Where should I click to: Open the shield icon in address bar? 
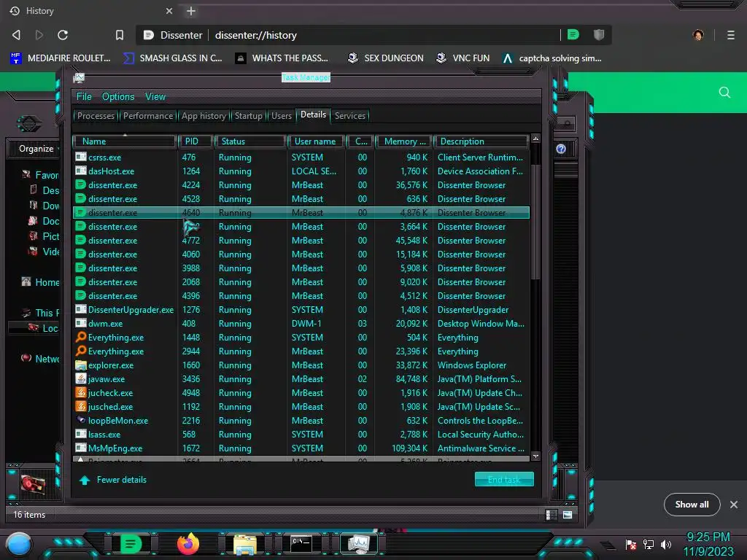(599, 34)
